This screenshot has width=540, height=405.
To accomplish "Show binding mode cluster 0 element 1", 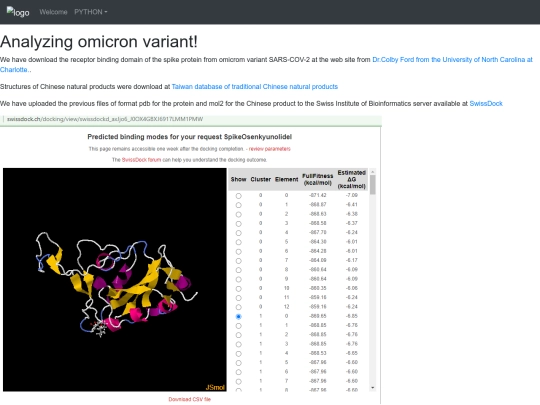I will 238,205.
